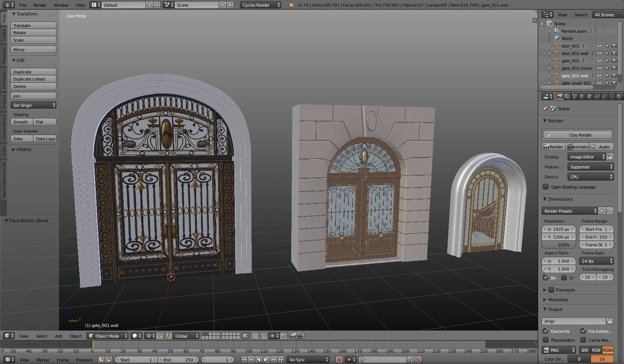Switch outliner to the Search tab
This screenshot has height=364, width=624.
pos(581,14)
